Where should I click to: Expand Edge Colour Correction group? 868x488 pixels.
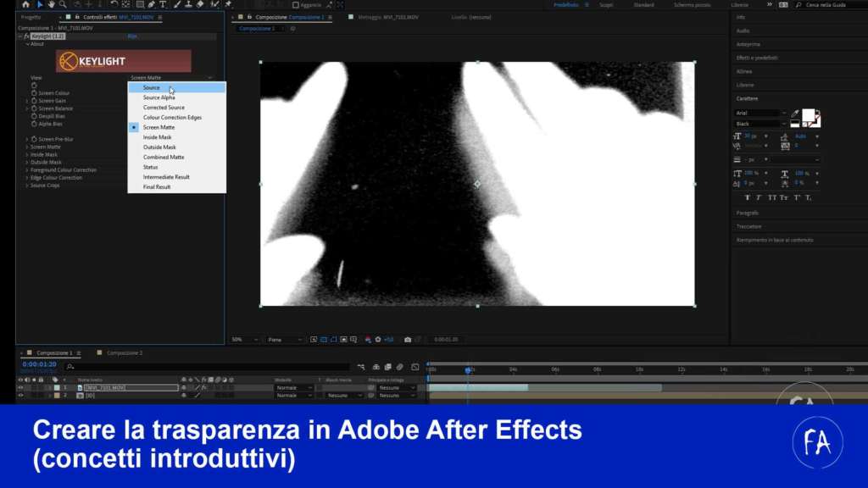(27, 178)
